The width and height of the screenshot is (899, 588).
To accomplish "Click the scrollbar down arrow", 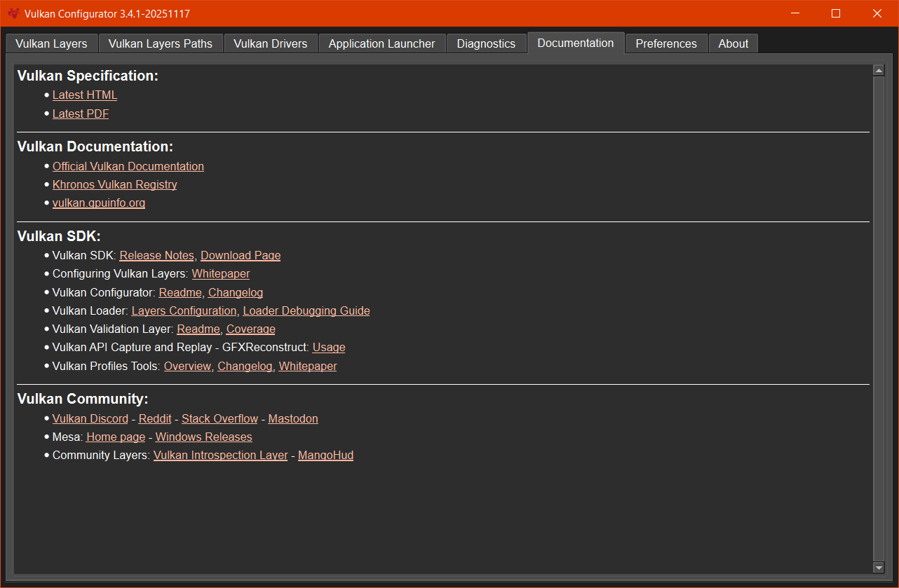I will (x=879, y=567).
